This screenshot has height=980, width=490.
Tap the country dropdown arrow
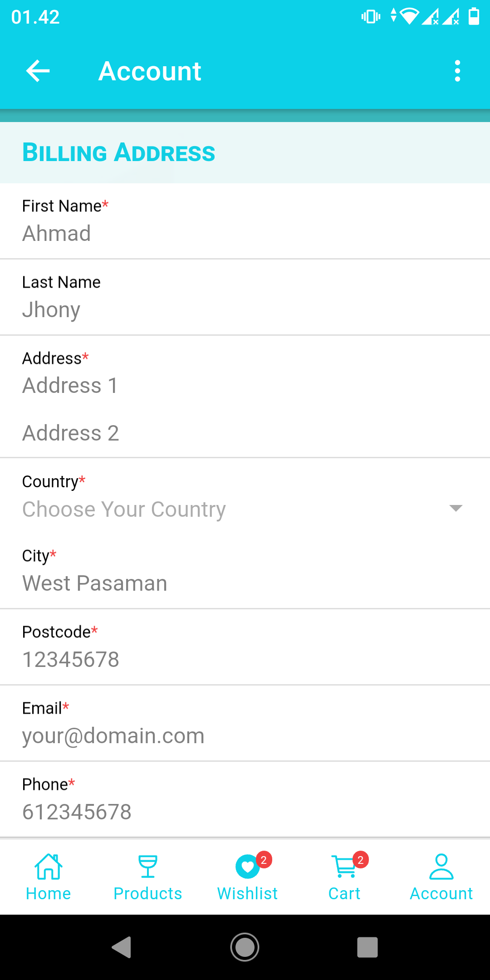tap(456, 508)
